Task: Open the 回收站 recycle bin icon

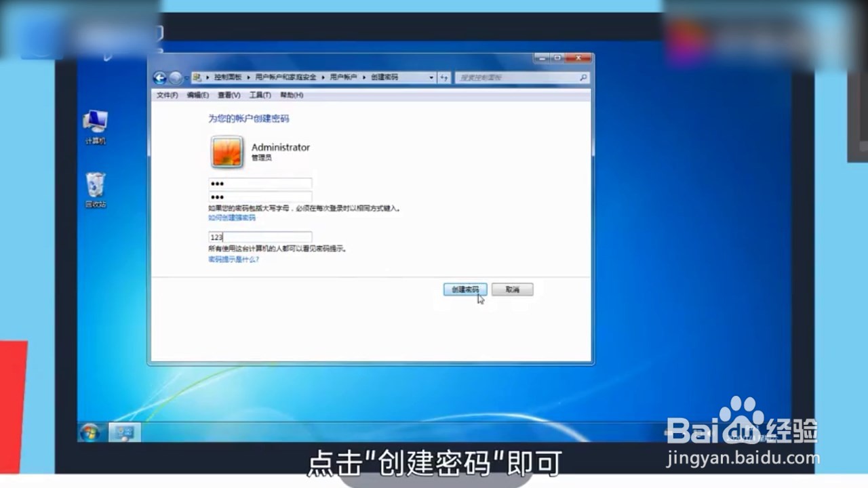Action: pyautogui.click(x=96, y=190)
